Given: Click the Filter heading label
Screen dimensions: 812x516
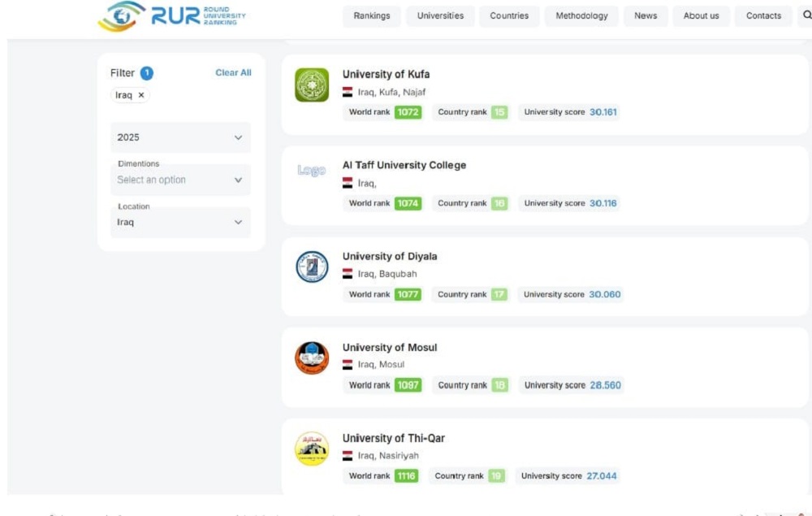Looking at the screenshot, I should 123,73.
